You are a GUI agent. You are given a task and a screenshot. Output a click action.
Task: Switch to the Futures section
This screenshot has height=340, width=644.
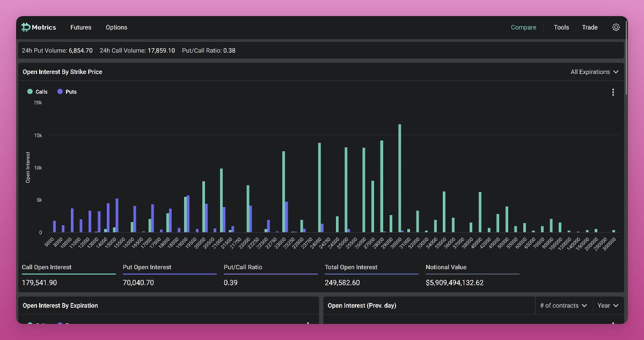click(x=80, y=27)
